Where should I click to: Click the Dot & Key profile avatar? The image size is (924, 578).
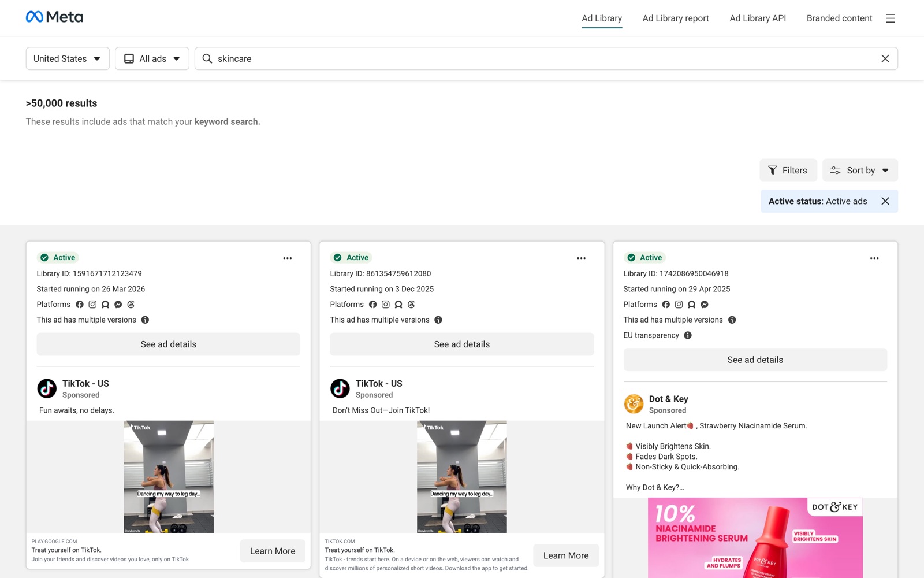(x=634, y=404)
